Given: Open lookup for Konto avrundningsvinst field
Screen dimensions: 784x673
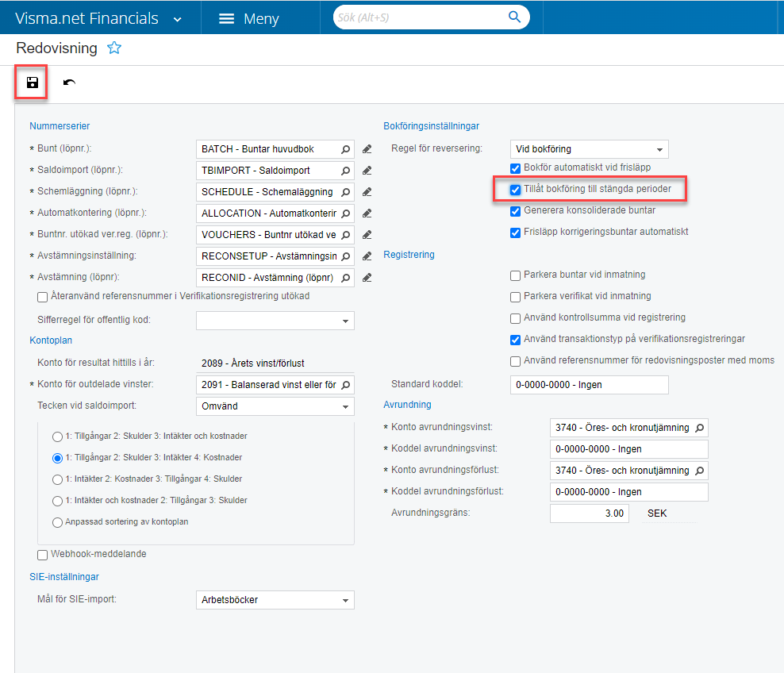Looking at the screenshot, I should coord(699,428).
